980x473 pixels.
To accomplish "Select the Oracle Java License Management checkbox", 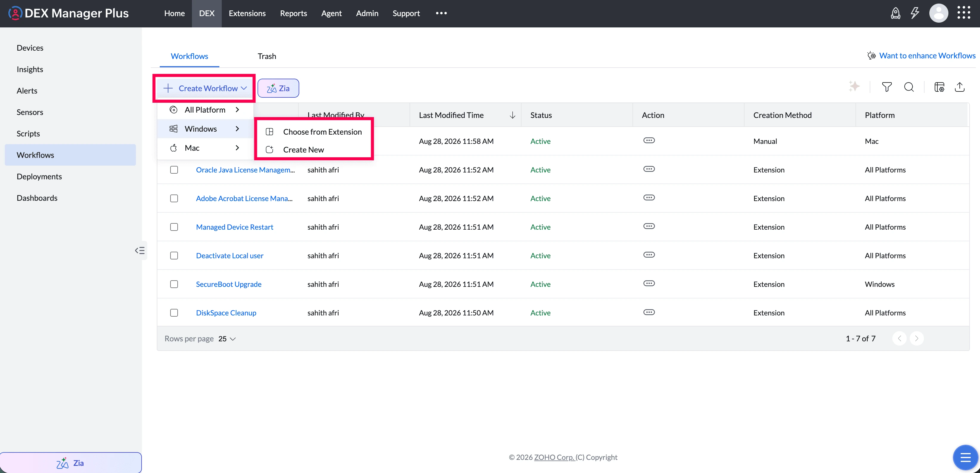I will pyautogui.click(x=174, y=170).
